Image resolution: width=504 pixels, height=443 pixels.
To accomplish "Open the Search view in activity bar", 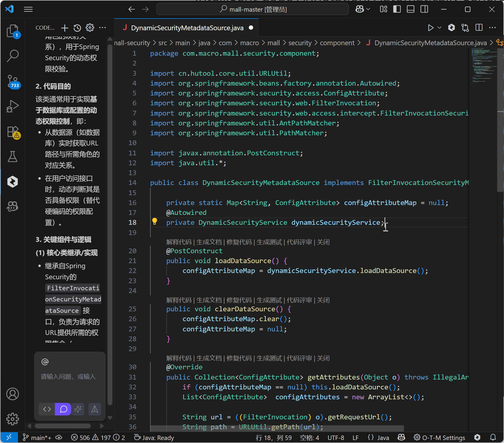I will [13, 56].
